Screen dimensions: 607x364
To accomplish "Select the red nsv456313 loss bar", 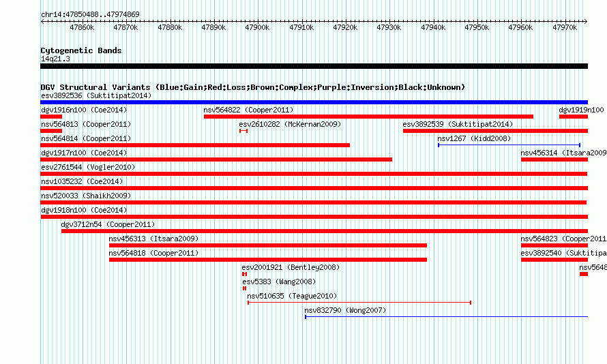I will pos(268,245).
